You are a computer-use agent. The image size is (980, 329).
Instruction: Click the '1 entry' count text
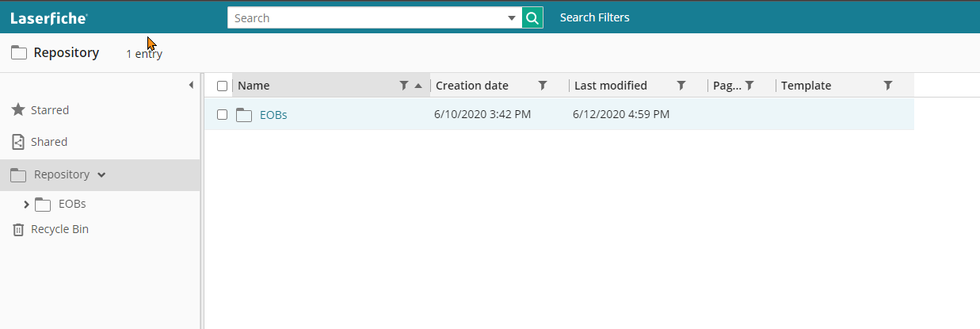coord(144,54)
